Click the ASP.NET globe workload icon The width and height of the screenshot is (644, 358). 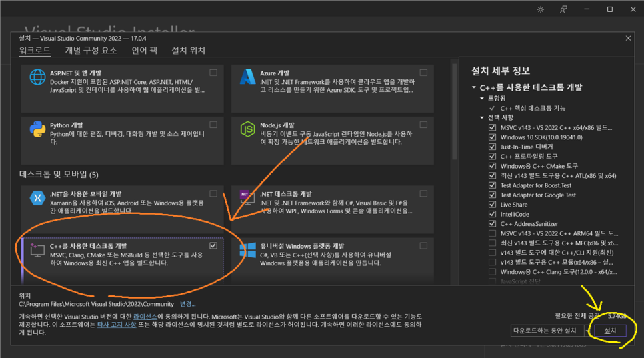37,77
